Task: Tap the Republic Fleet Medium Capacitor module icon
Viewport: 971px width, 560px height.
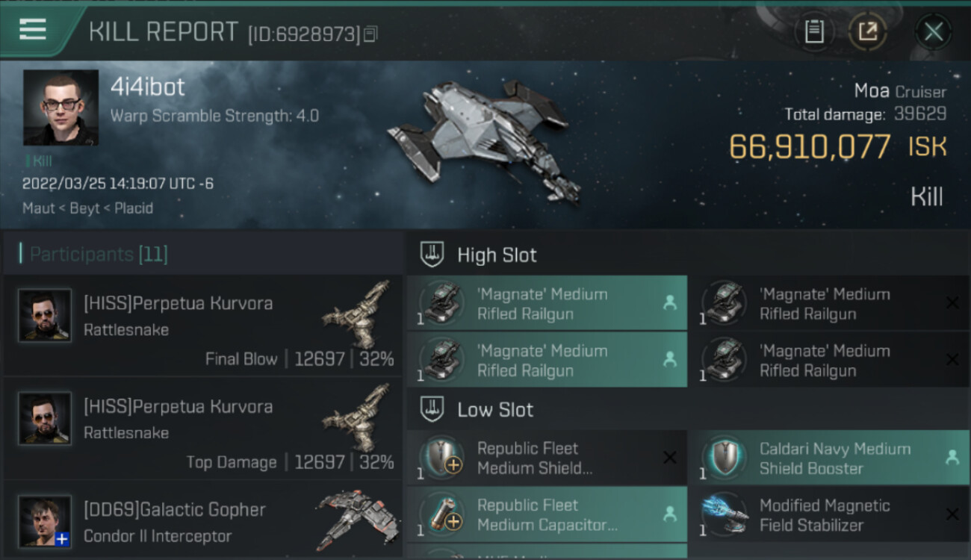Action: click(442, 514)
